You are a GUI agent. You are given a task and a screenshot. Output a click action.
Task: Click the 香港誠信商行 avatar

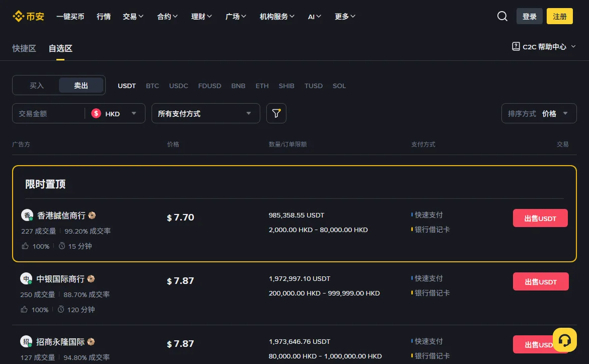pyautogui.click(x=27, y=215)
